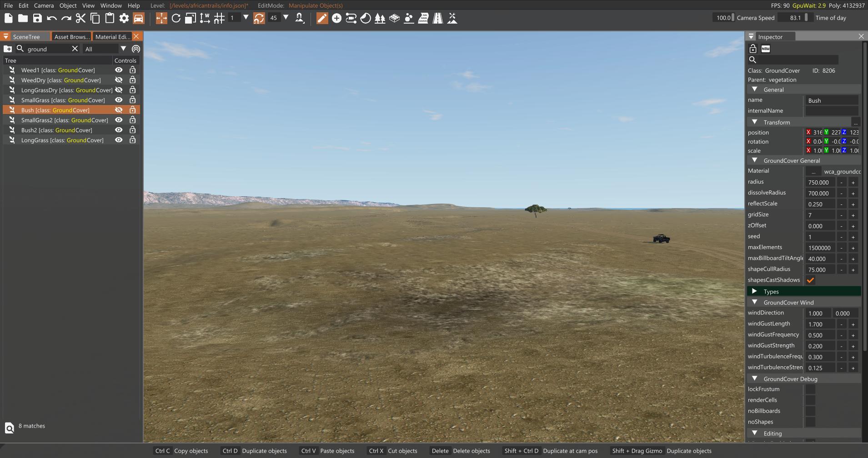
Task: Collapse the General section in Inspector
Action: point(755,90)
